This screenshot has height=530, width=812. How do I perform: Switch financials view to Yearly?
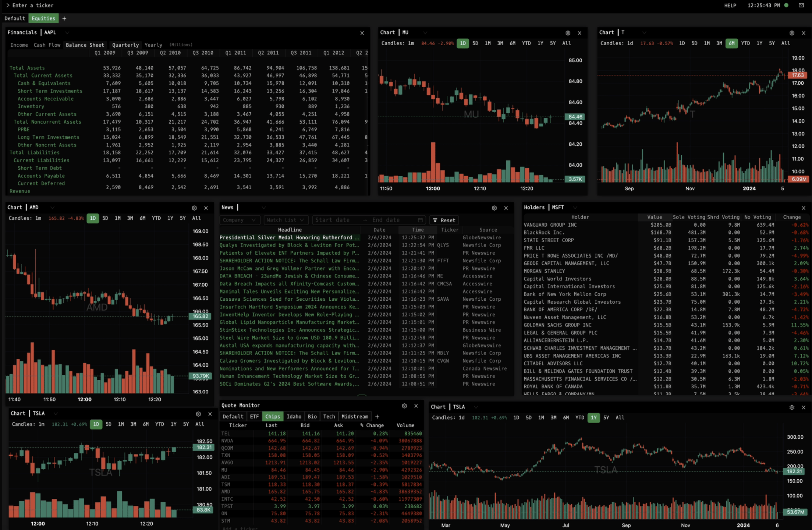[x=153, y=45]
